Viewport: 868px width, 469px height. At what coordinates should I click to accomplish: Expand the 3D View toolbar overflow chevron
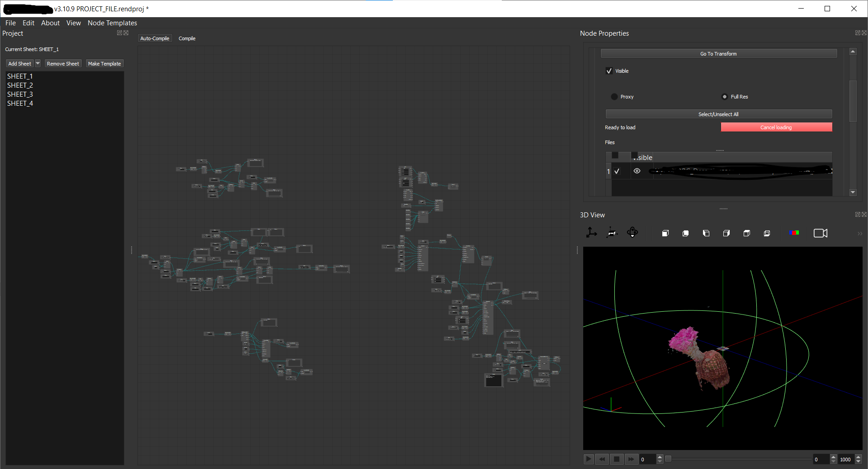859,234
